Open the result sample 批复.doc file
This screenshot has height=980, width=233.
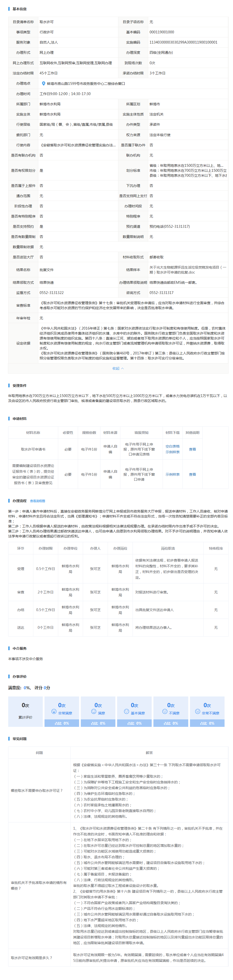click(x=188, y=270)
